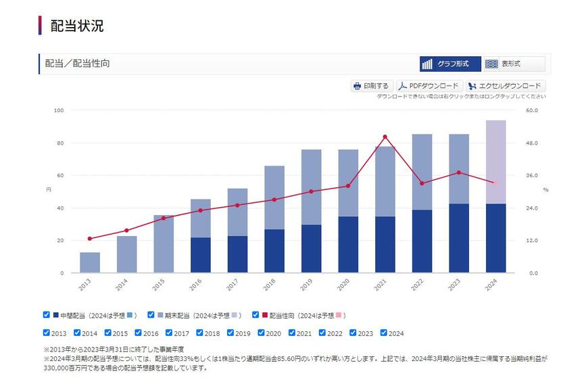Click the PDFダウンロード button
Viewport: 588px width, 382px height.
[429, 86]
